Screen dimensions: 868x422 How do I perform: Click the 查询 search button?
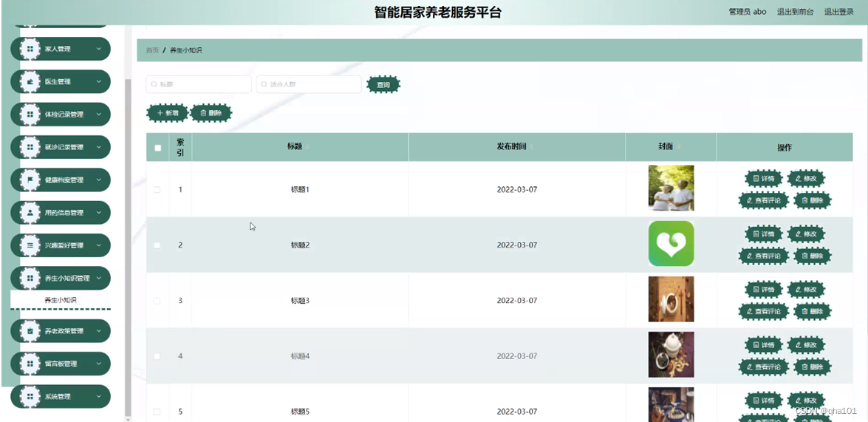click(x=383, y=85)
